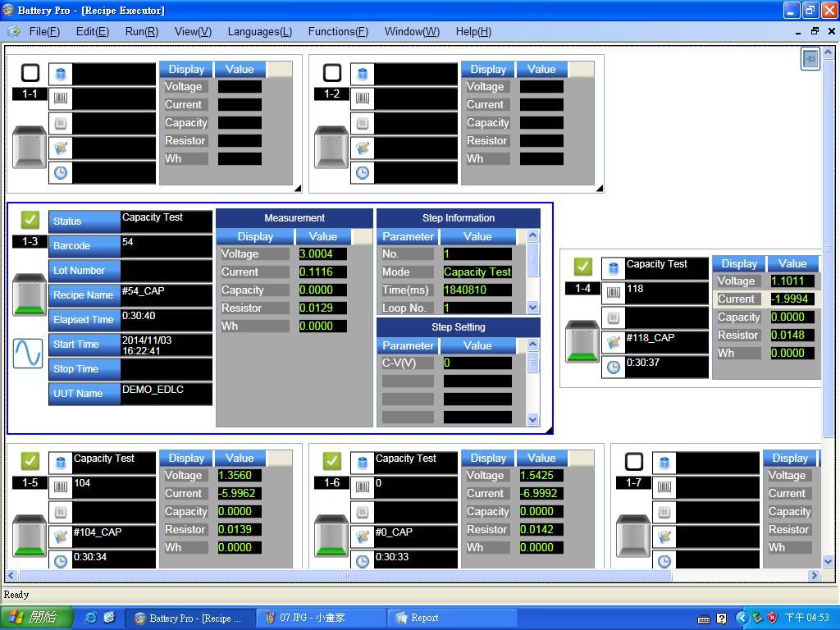Uncheck the green checkbox for channel 1-3

tap(30, 220)
